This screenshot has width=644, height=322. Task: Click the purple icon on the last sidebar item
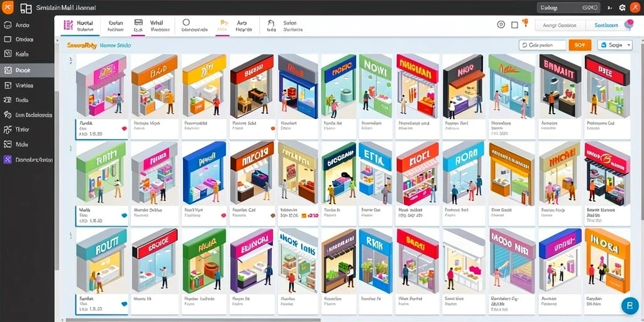pyautogui.click(x=8, y=160)
